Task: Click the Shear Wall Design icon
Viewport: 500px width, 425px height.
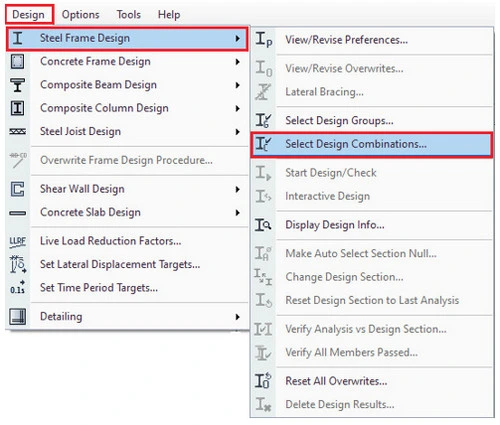Action: tap(17, 189)
